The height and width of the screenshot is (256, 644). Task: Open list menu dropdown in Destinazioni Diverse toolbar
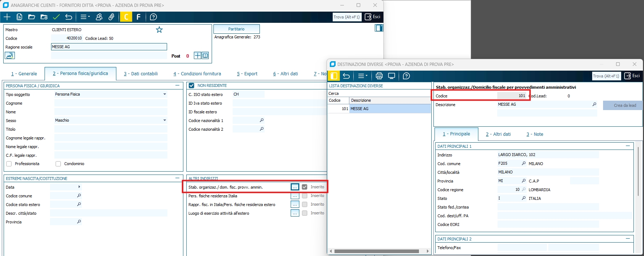pyautogui.click(x=363, y=76)
